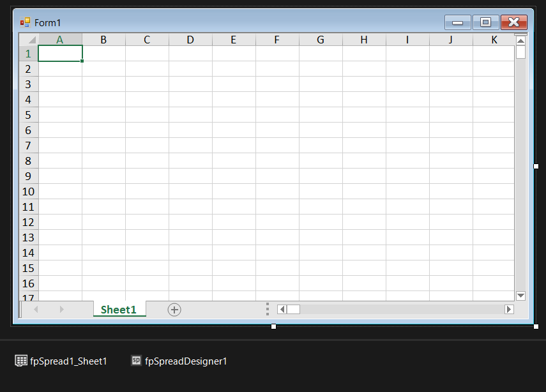Image resolution: width=546 pixels, height=392 pixels.
Task: Select row 10 header
Action: tap(29, 192)
